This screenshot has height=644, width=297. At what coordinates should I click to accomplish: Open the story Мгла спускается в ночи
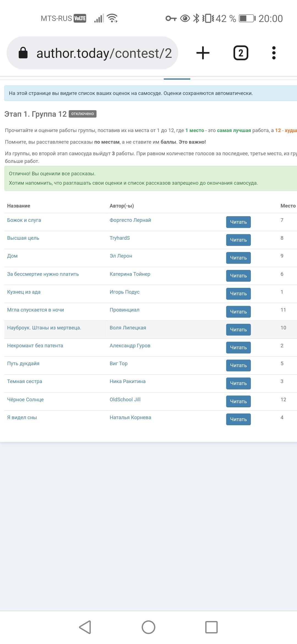click(35, 310)
